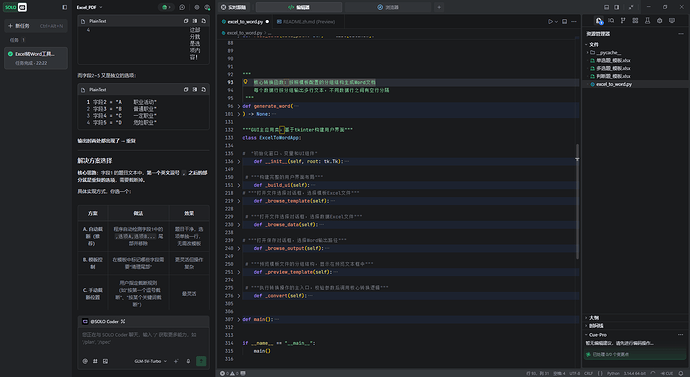Open the GLM-5V-Turbo model dropdown
690x377 pixels.
click(150, 361)
